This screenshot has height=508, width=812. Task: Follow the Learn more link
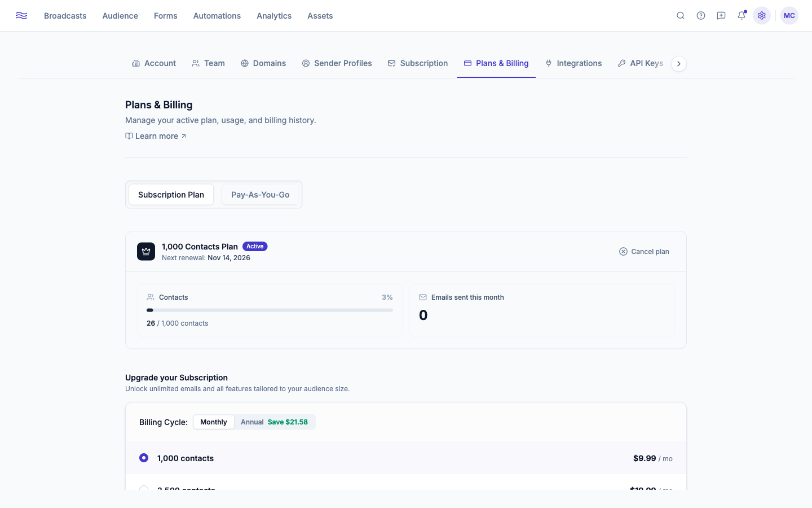pyautogui.click(x=156, y=136)
